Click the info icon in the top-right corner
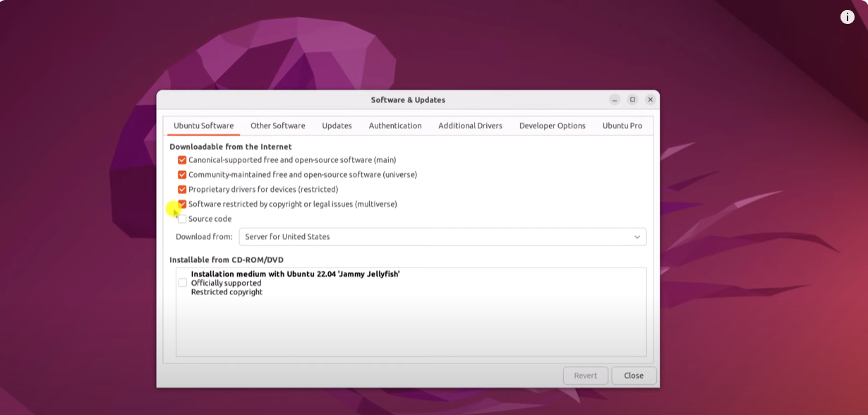 tap(847, 17)
